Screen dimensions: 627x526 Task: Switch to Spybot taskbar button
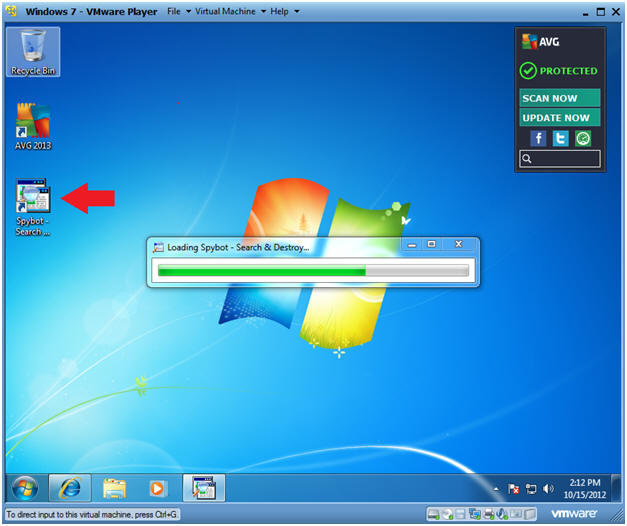(204, 488)
